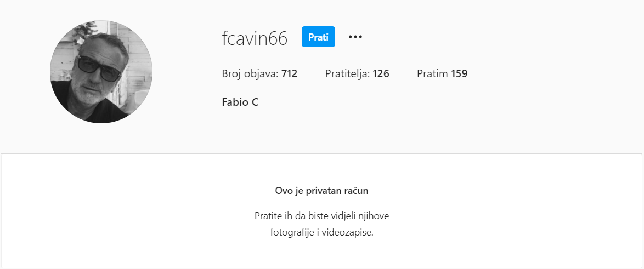Click the Broj objava posts label

click(251, 74)
